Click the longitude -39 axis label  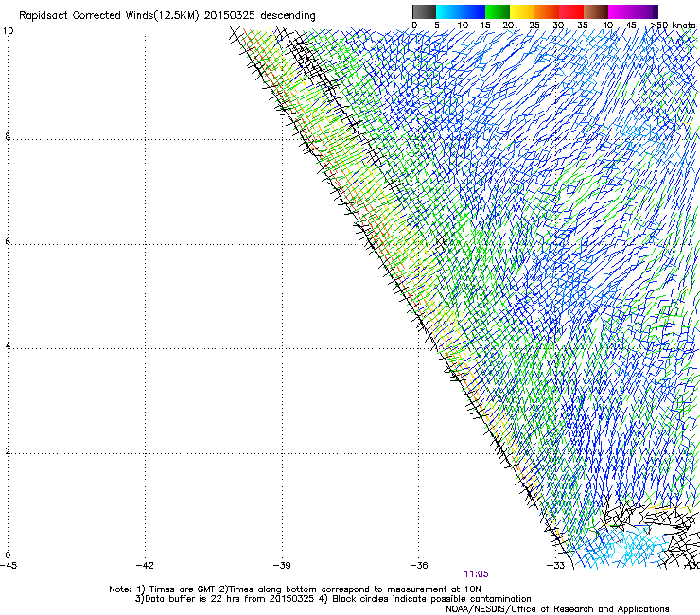coord(282,565)
